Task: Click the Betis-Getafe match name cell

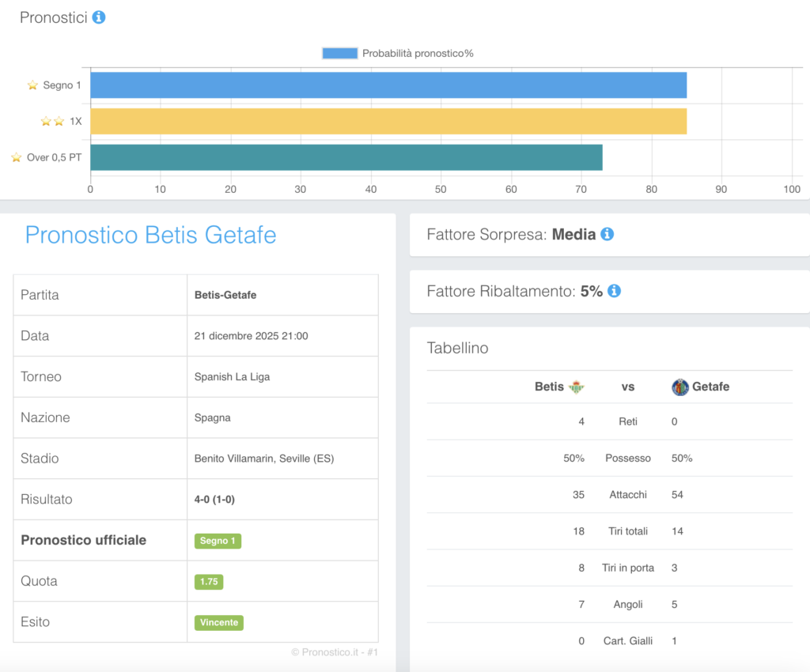Action: pos(225,295)
